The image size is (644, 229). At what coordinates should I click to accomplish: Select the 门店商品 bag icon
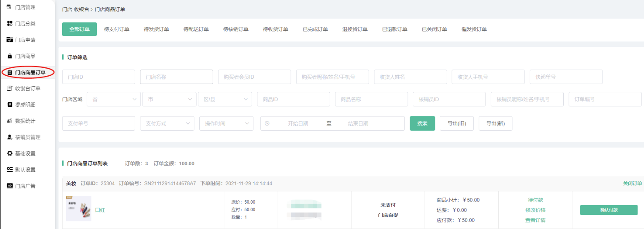10,56
